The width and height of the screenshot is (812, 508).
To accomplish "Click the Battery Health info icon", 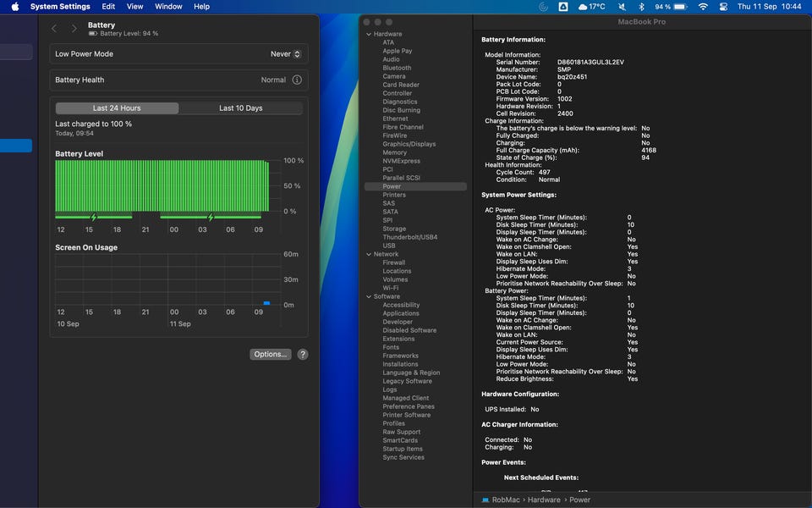I will tap(297, 80).
